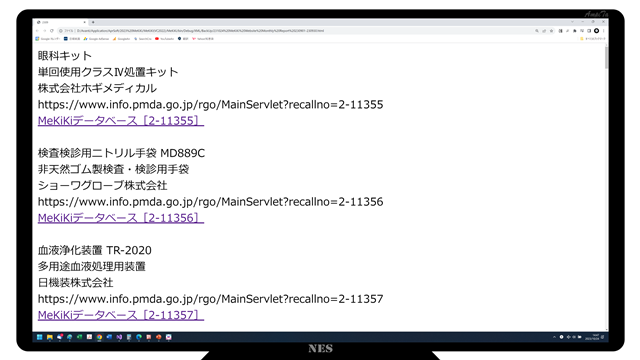The width and height of the screenshot is (640, 360).
Task: Open the browser side panel icon
Action: [x=589, y=31]
